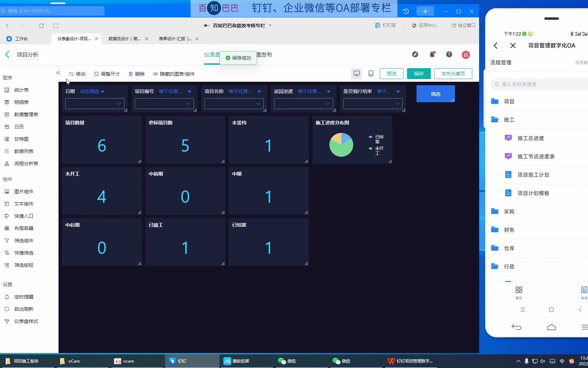Open 项目名称 等于任意 condition dropdown

[245, 91]
